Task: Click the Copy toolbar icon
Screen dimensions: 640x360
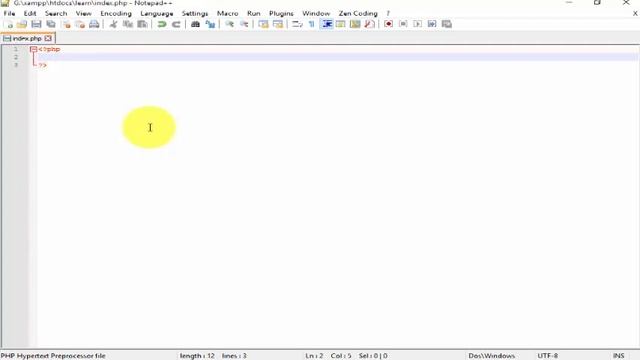Action: 128,24
